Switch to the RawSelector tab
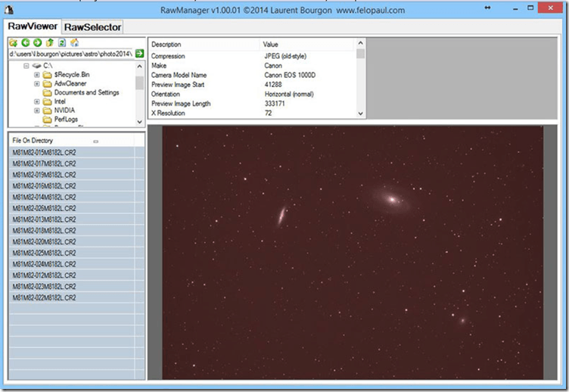569x392 pixels. tap(92, 27)
